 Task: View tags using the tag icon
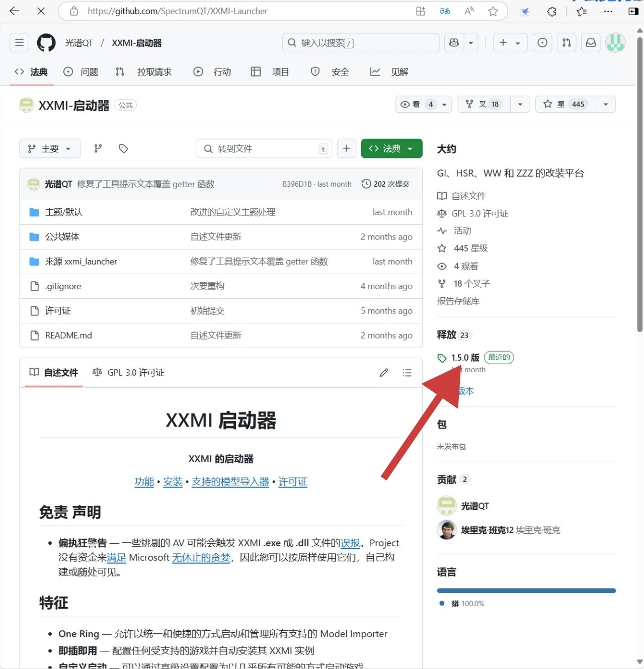[123, 148]
